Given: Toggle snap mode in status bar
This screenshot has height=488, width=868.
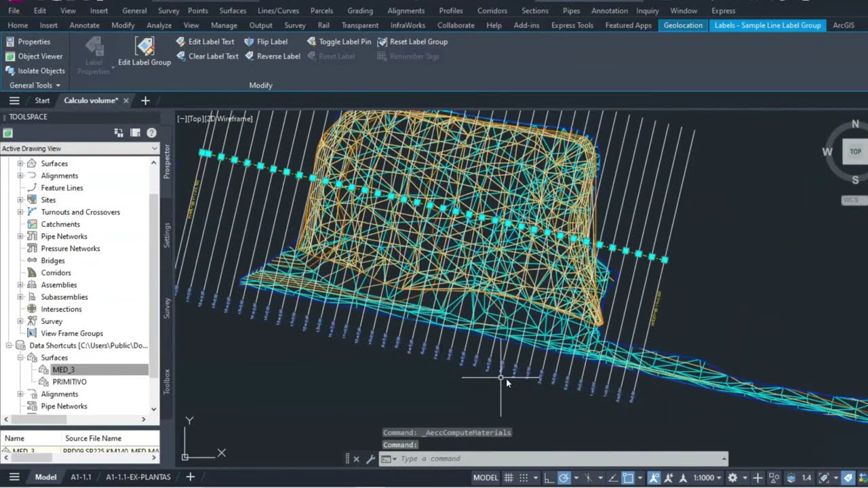Looking at the screenshot, I should tap(524, 477).
